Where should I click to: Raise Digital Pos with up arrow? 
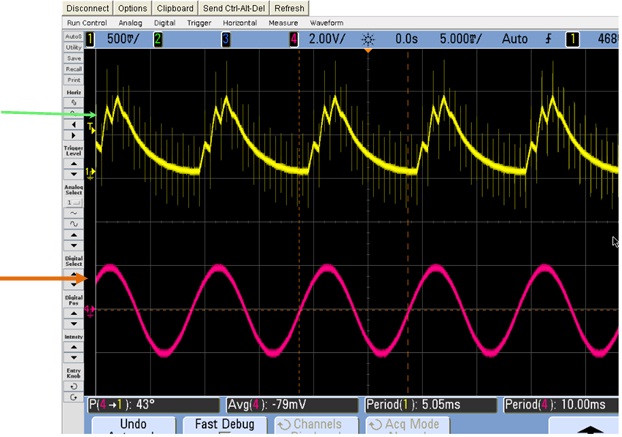(73, 313)
